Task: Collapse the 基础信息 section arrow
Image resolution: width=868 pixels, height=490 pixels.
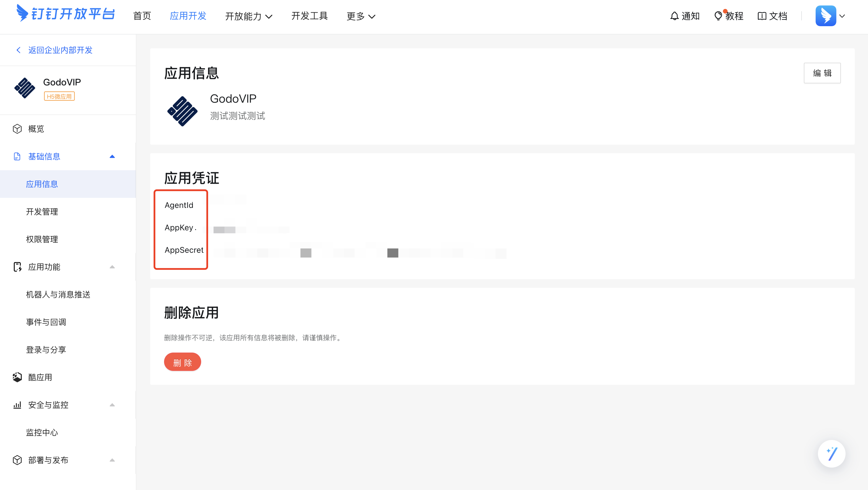Action: pyautogui.click(x=112, y=157)
